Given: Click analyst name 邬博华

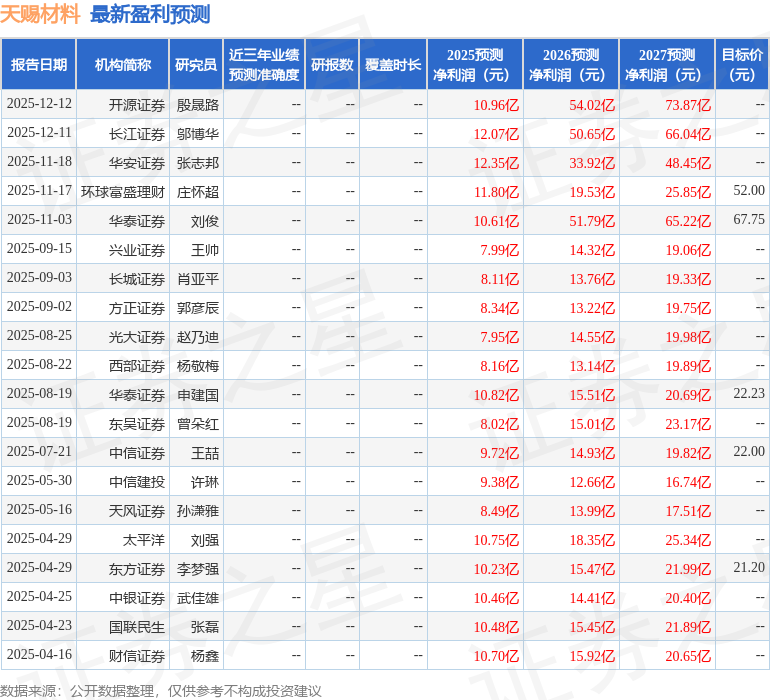Looking at the screenshot, I should tap(197, 133).
